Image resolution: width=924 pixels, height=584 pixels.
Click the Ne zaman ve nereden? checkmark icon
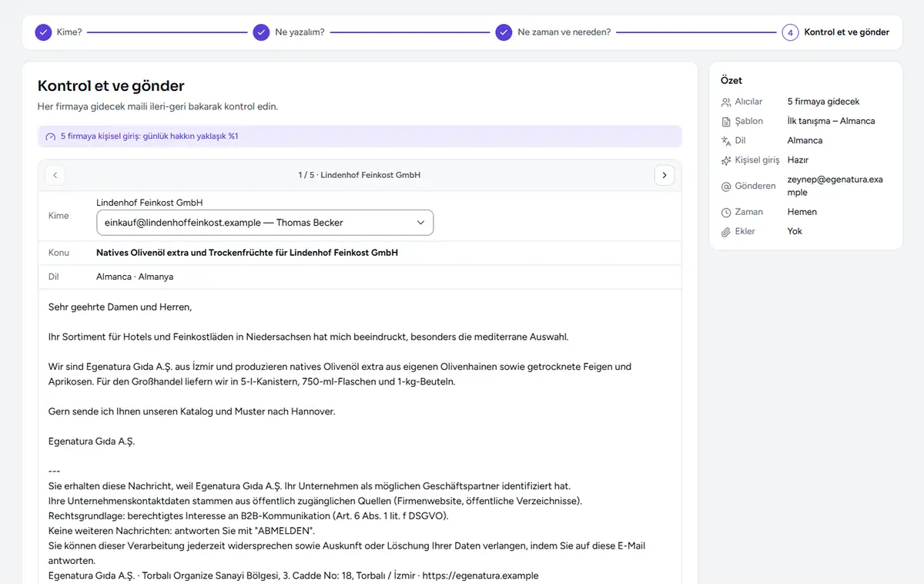coord(504,32)
